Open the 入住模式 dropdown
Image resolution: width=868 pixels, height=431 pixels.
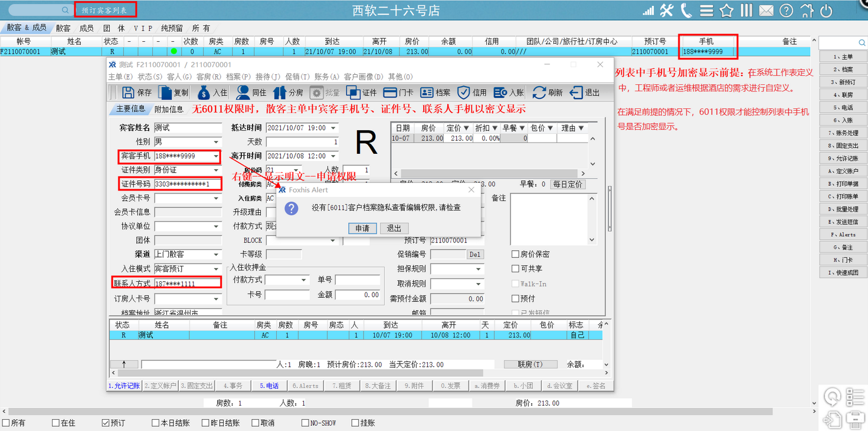coord(216,269)
